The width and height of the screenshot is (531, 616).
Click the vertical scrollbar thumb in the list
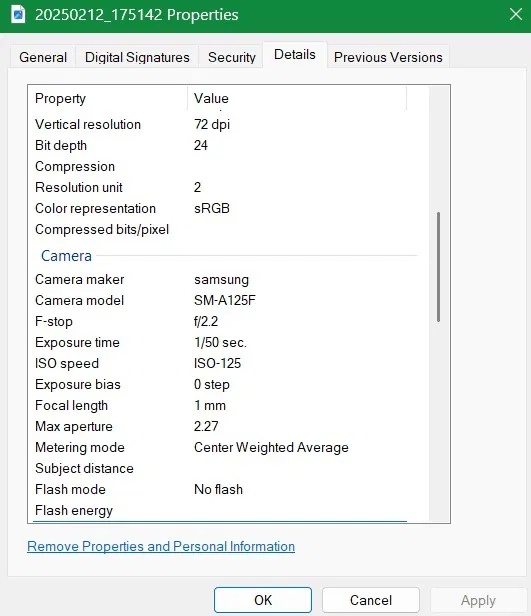click(438, 267)
